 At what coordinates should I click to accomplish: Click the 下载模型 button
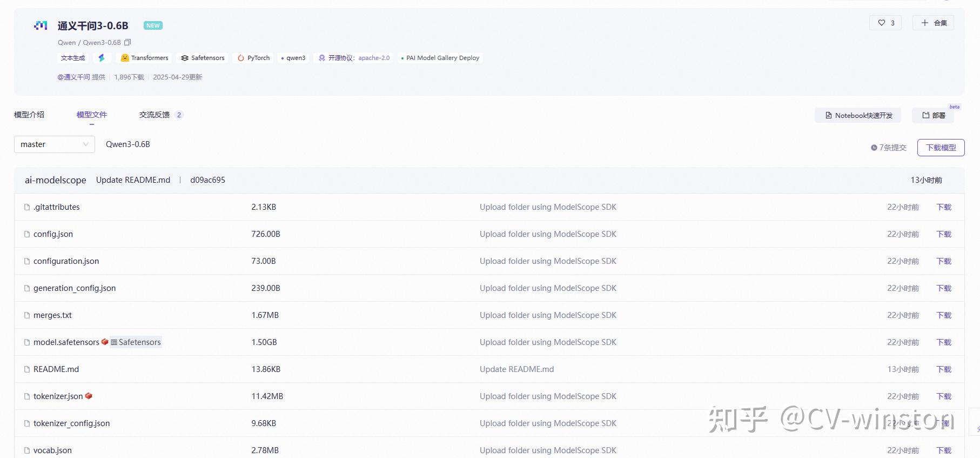click(941, 148)
